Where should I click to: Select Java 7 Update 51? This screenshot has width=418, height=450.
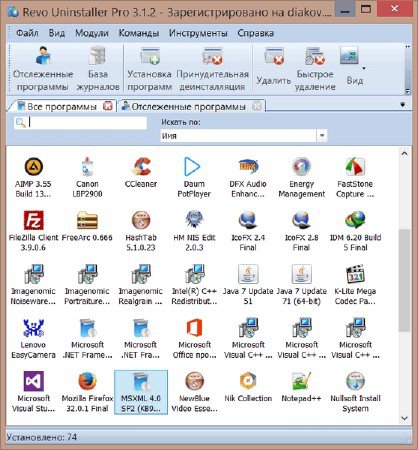click(248, 285)
